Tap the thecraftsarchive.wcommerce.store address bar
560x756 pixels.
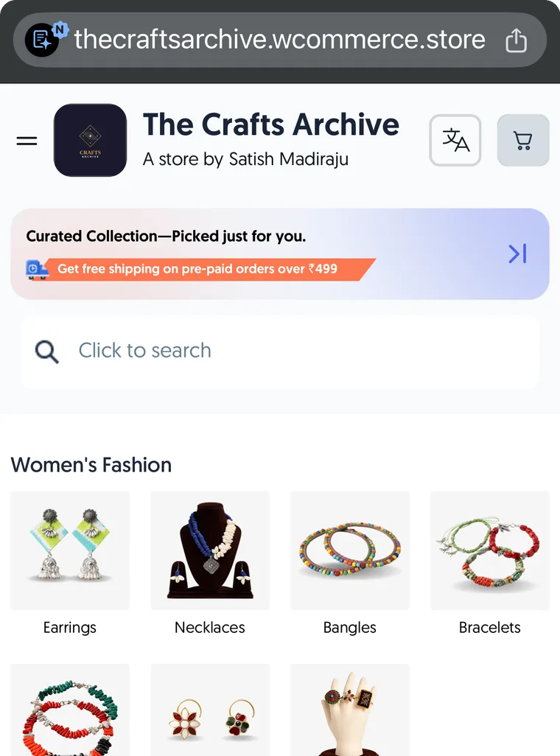click(280, 40)
